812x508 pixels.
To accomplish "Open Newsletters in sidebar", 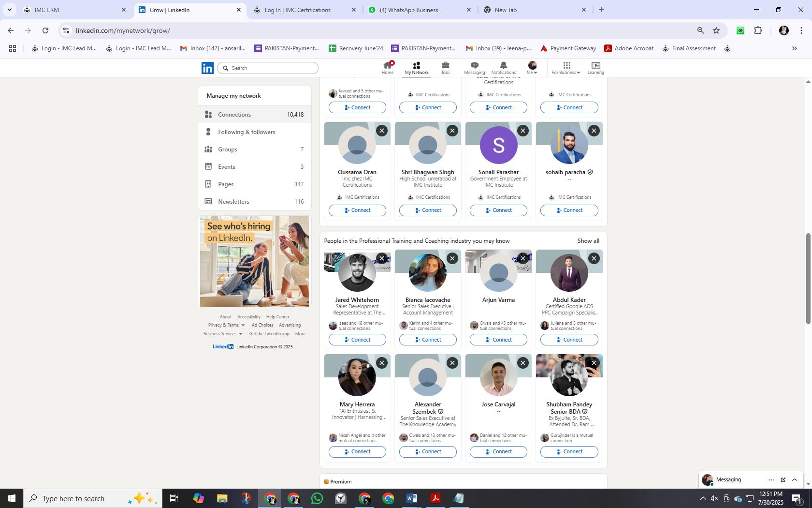I will pyautogui.click(x=255, y=202).
